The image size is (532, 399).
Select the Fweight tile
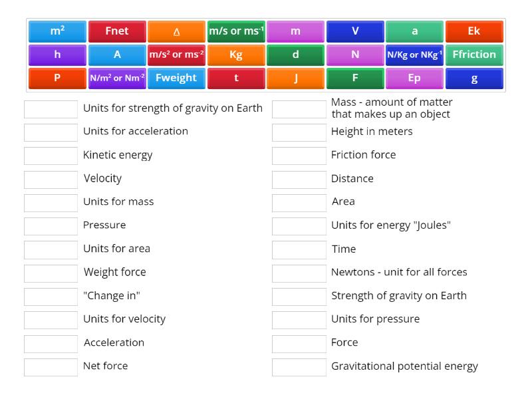[x=177, y=78]
